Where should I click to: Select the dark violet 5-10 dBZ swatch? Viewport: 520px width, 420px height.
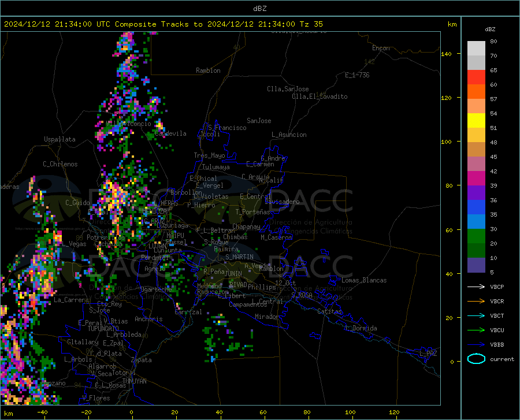tap(476, 265)
